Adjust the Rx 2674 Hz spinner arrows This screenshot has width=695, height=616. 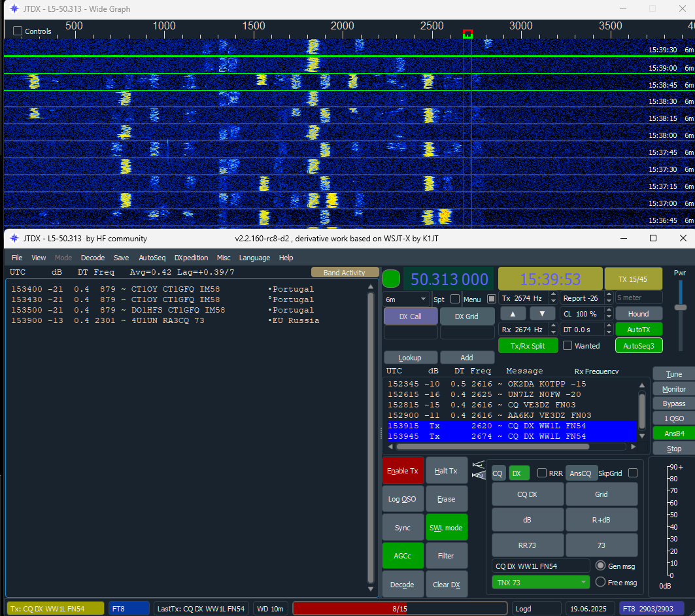coord(552,330)
